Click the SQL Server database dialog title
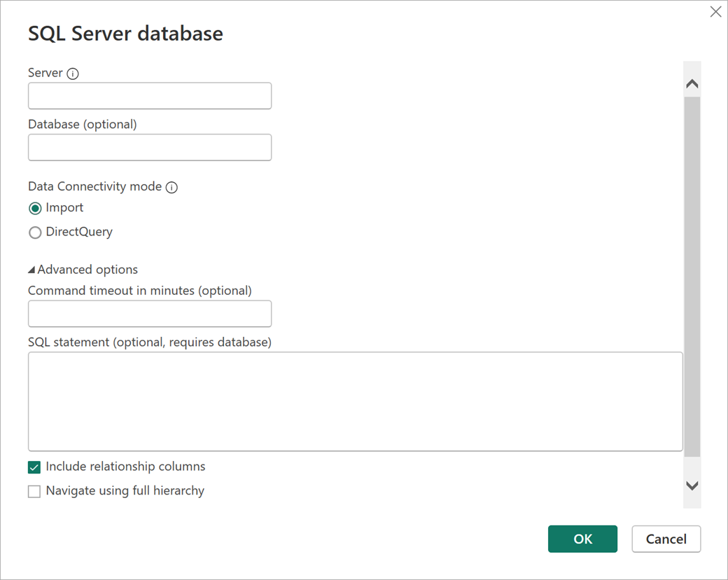 tap(125, 33)
